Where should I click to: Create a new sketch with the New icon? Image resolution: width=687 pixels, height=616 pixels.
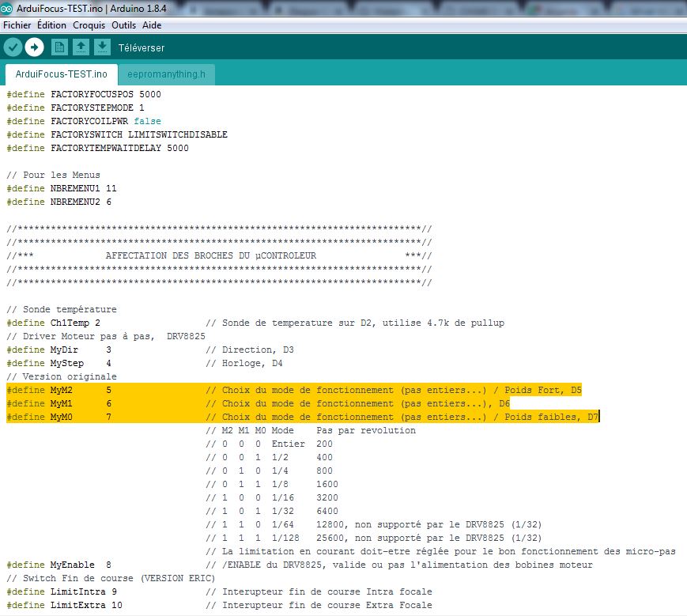[x=59, y=47]
